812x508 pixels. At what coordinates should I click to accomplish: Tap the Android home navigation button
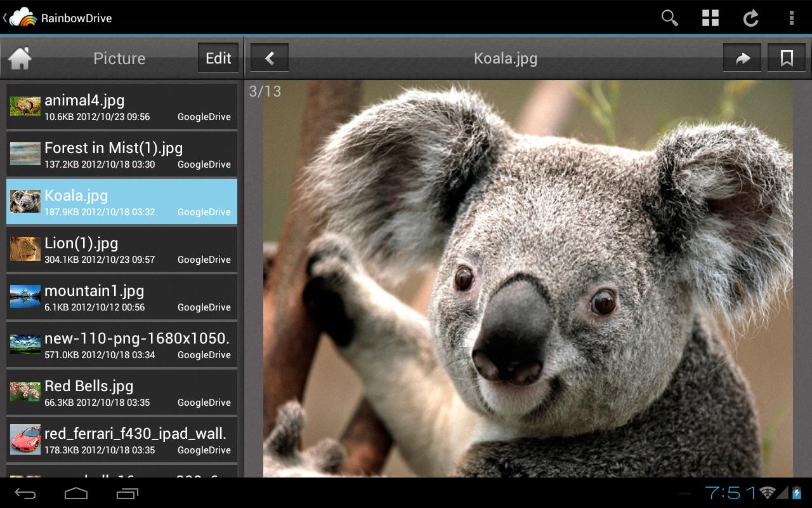tap(76, 493)
